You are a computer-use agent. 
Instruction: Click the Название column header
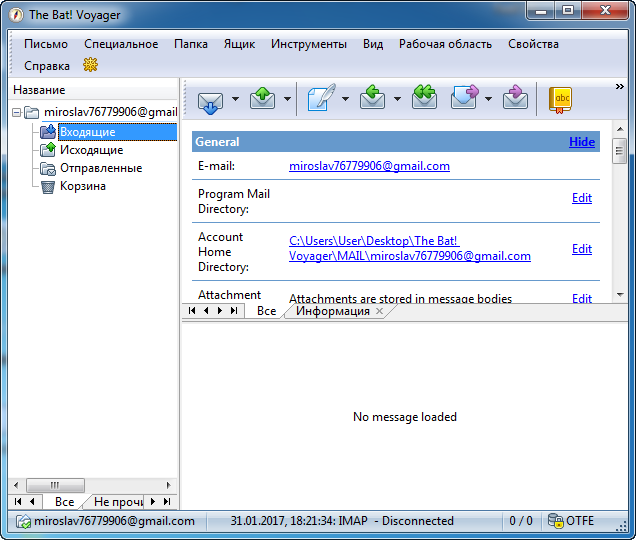tap(93, 90)
